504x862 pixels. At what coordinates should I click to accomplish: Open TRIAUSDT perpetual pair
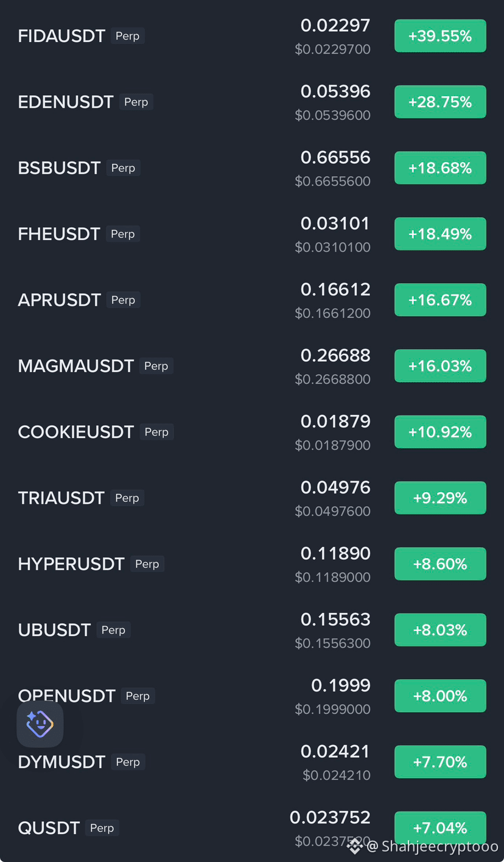point(252,498)
